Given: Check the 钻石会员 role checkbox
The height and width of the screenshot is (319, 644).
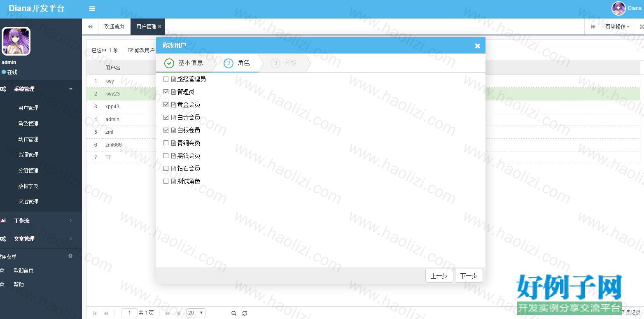Looking at the screenshot, I should (166, 168).
